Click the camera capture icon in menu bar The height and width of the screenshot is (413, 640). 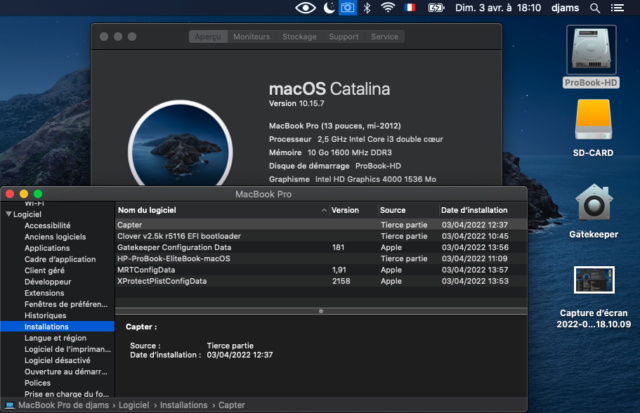pyautogui.click(x=347, y=8)
